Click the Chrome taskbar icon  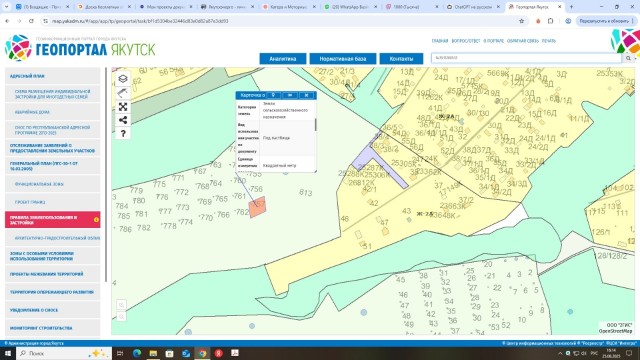coord(202,353)
